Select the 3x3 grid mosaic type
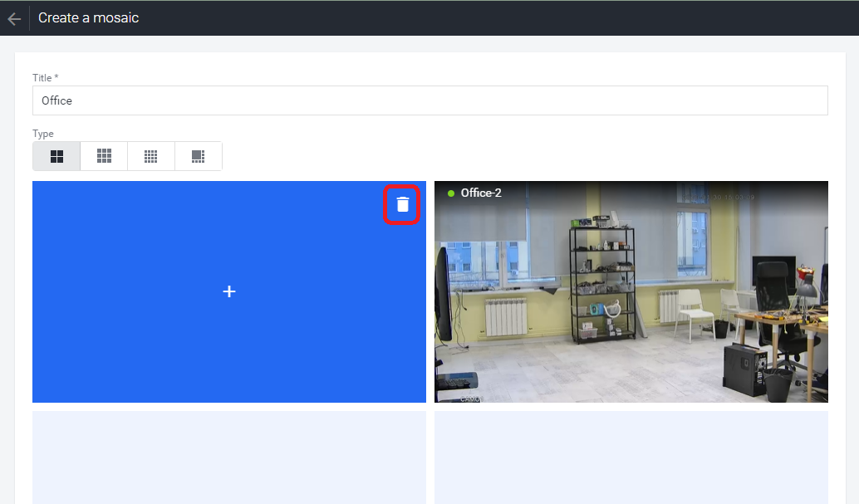The height and width of the screenshot is (504, 859). tap(104, 156)
